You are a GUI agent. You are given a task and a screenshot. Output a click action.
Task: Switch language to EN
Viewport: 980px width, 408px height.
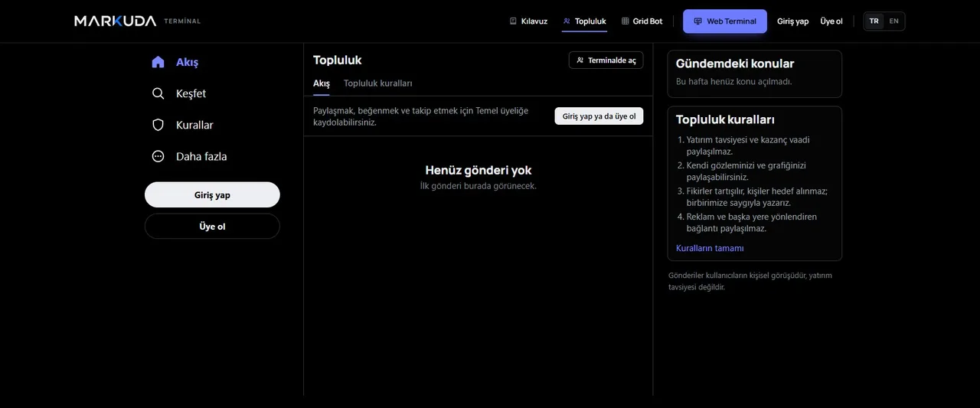tap(893, 21)
